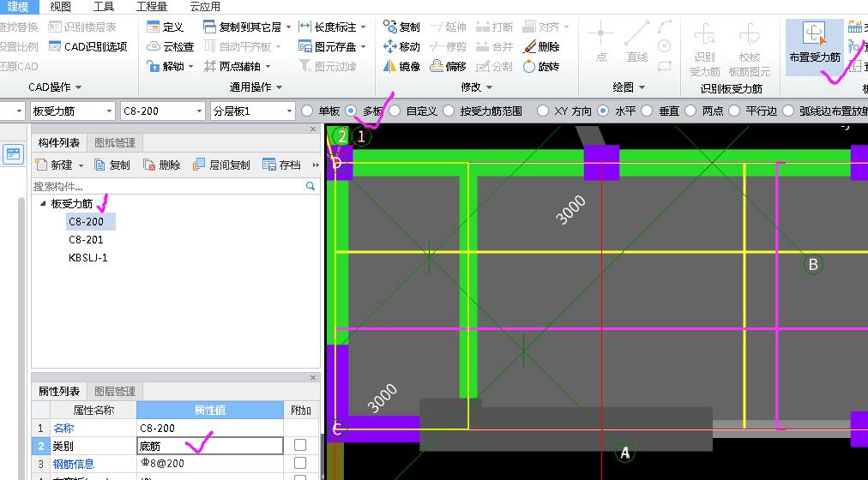Expand the CAD操作 group arrow

[78, 87]
